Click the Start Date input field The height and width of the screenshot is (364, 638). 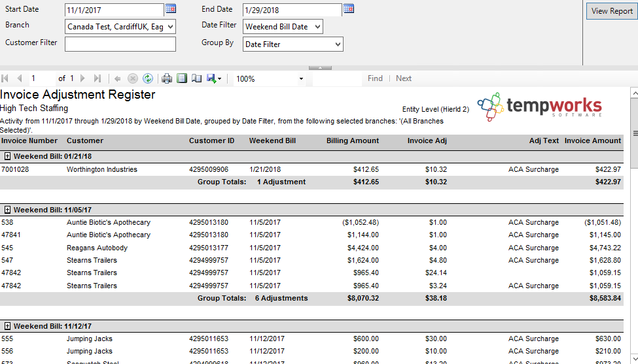point(115,10)
